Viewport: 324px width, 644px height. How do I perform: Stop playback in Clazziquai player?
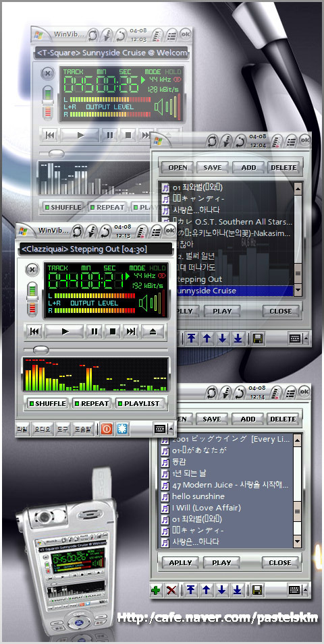tap(112, 332)
